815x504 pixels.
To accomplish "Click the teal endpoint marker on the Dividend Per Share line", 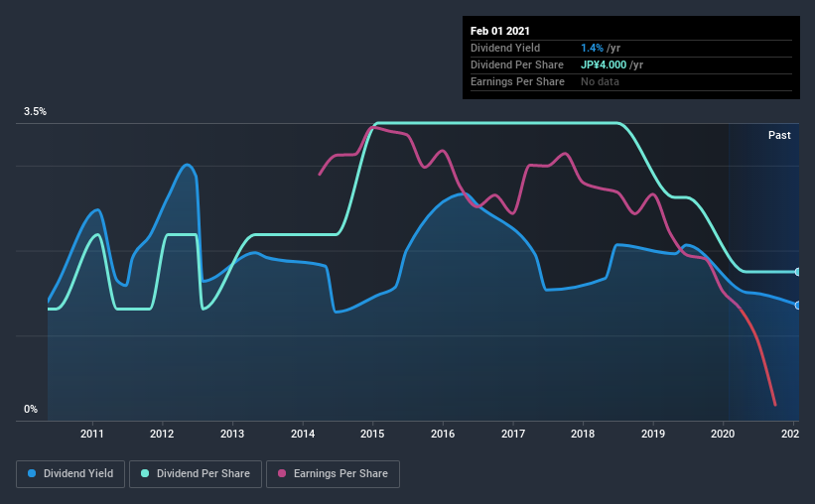I will (x=797, y=272).
